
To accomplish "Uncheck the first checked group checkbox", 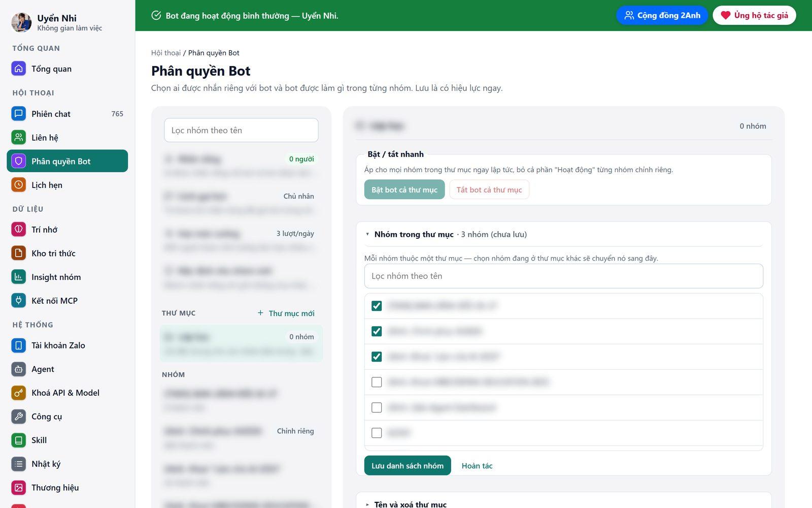I will coord(377,306).
